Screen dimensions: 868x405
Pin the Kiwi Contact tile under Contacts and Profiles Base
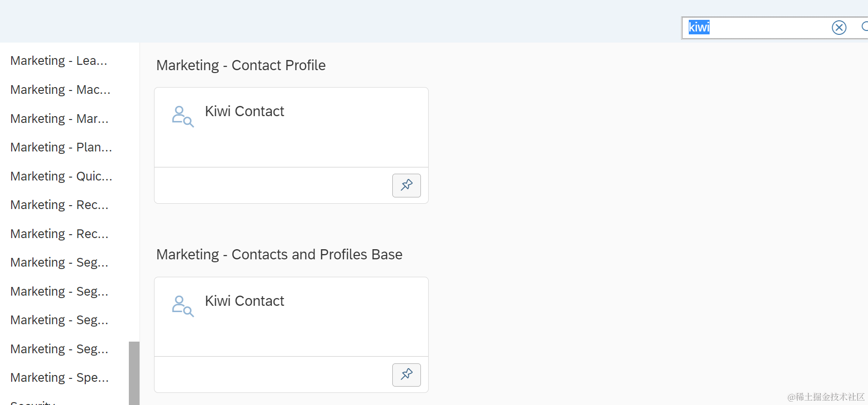(x=406, y=375)
